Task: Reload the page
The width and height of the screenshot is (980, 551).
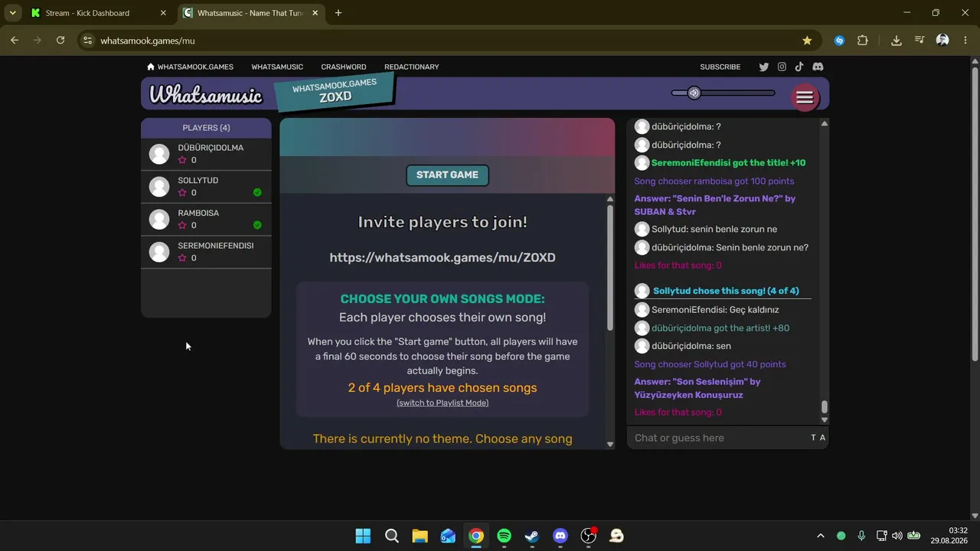Action: pos(60,41)
